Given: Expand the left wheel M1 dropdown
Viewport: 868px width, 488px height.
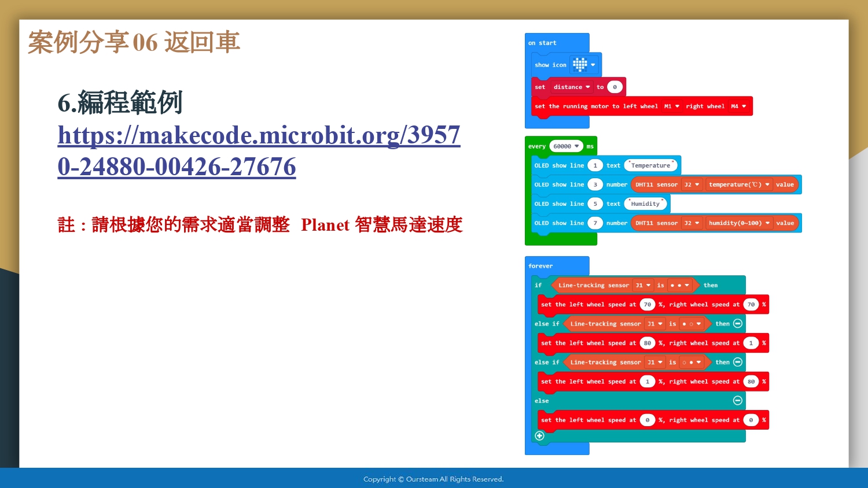Looking at the screenshot, I should click(672, 106).
